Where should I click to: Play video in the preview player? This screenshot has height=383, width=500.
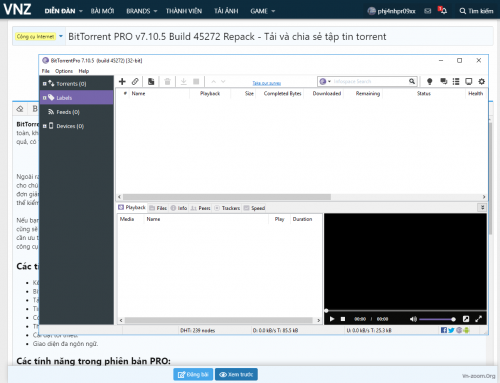pos(332,319)
